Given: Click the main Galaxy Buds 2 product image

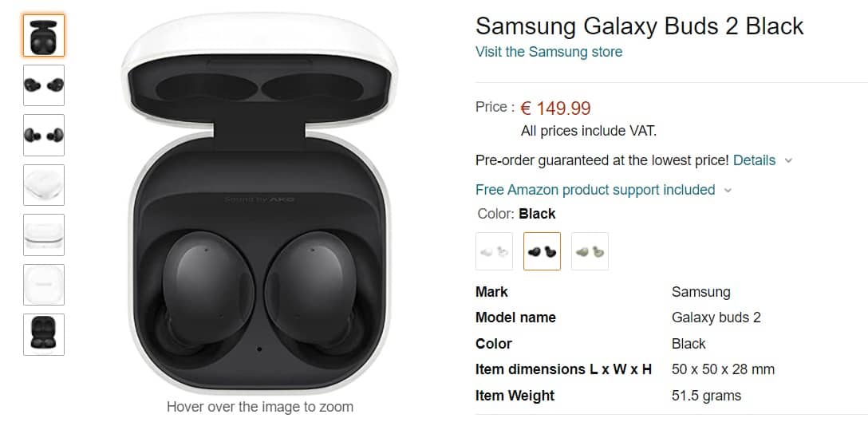Looking at the screenshot, I should point(259,202).
